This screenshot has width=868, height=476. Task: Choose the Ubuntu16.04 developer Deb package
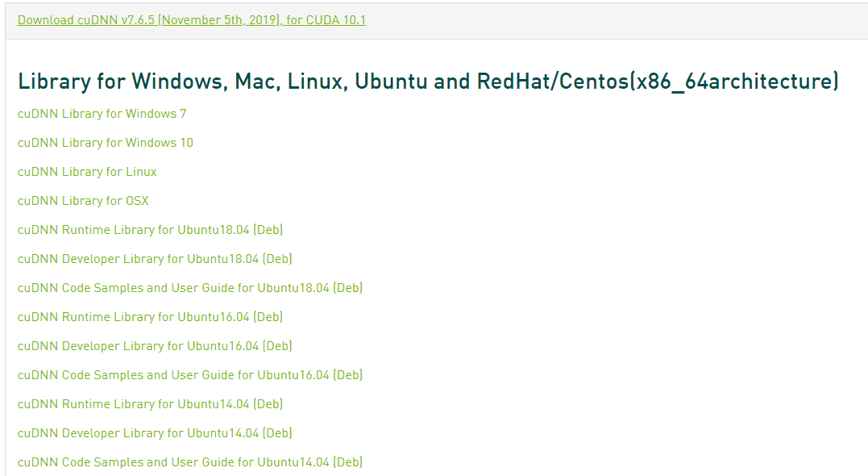155,346
